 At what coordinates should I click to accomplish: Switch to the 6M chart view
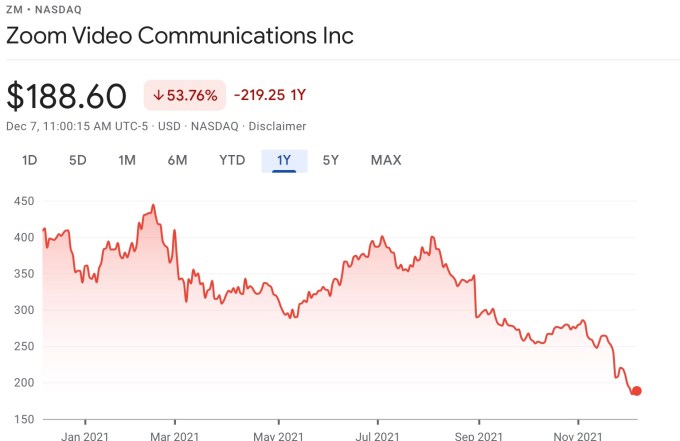177,160
